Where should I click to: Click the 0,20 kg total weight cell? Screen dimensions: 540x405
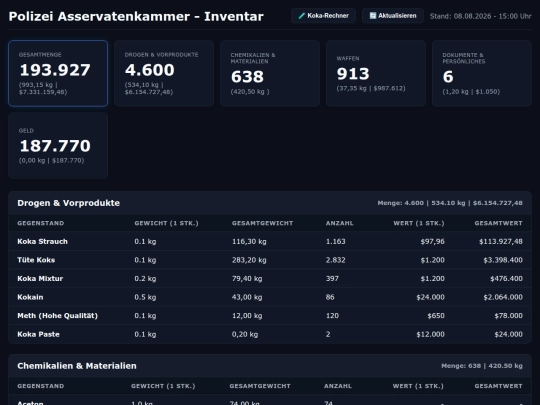(245, 334)
